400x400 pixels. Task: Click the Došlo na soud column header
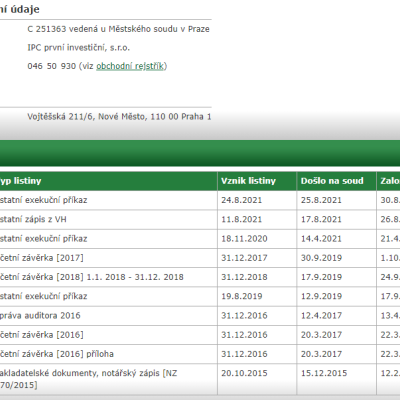click(332, 181)
